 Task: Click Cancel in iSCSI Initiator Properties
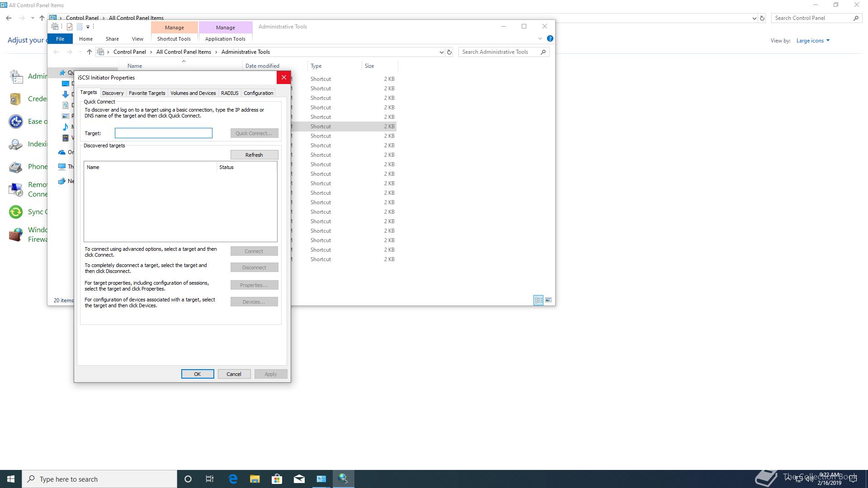point(234,374)
